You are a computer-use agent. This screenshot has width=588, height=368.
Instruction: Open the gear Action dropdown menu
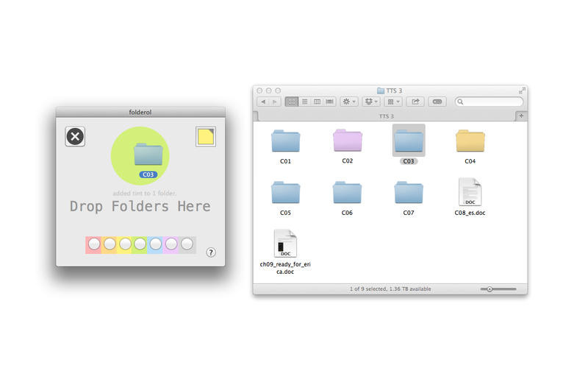[349, 102]
